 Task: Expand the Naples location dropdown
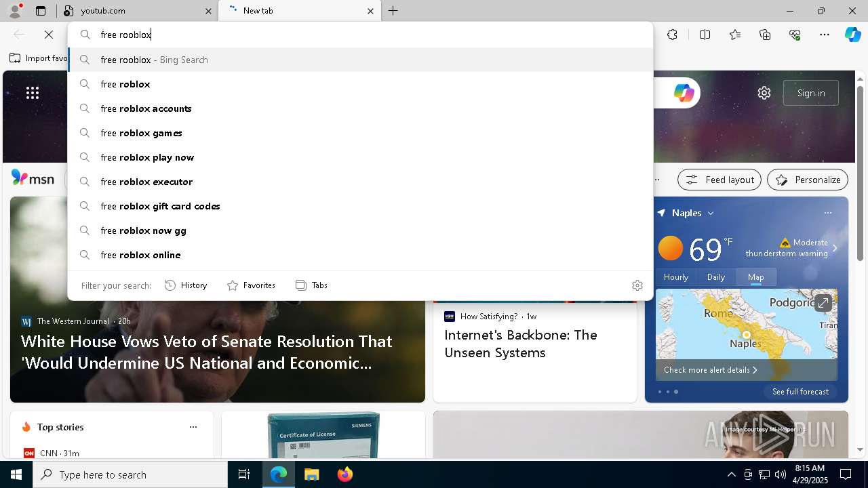point(711,213)
